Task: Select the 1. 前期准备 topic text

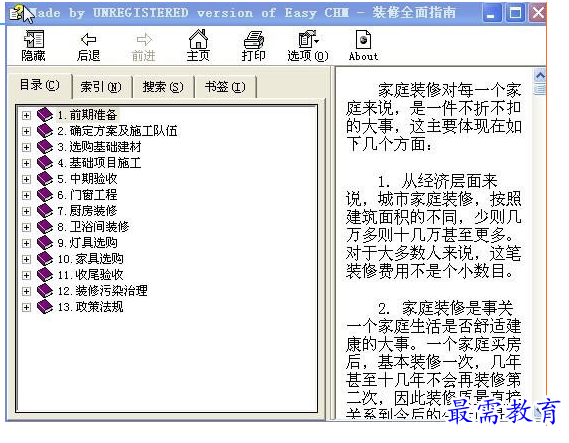Action: pos(87,115)
